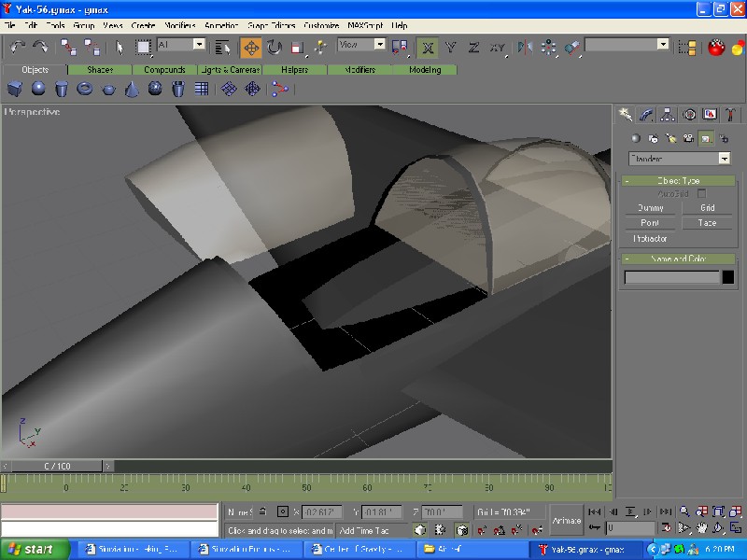Click the Windows Start button
The width and height of the screenshot is (747, 560).
pos(31,549)
